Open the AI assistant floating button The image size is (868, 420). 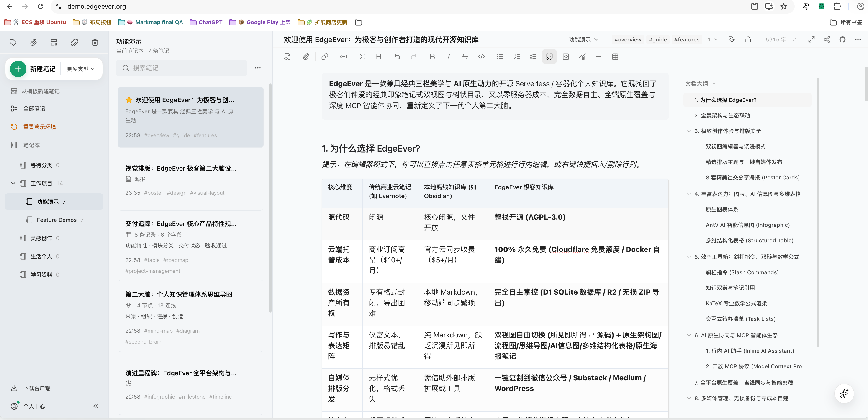(844, 393)
